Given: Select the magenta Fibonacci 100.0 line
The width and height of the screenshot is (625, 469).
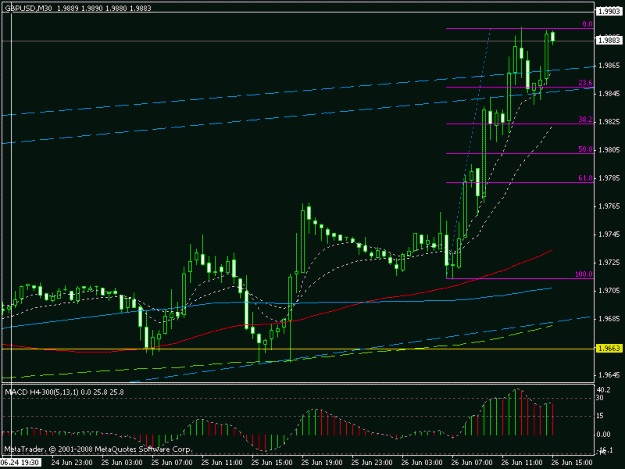Looking at the screenshot, I should [x=520, y=279].
